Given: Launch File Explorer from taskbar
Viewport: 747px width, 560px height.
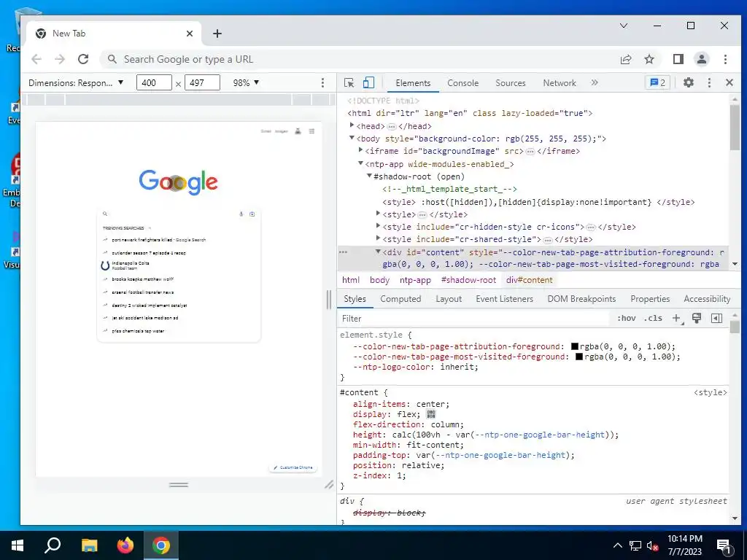Looking at the screenshot, I should tap(89, 545).
